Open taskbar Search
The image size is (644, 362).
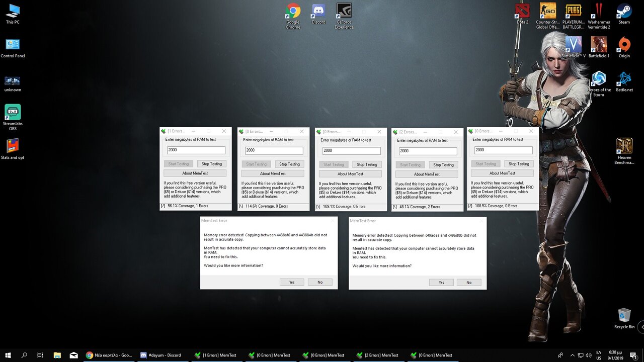[24, 355]
